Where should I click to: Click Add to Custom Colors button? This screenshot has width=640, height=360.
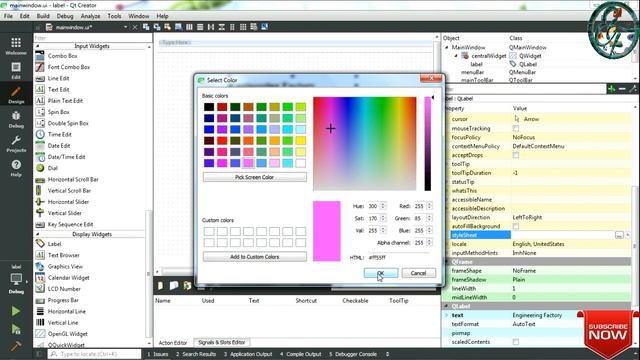point(255,257)
